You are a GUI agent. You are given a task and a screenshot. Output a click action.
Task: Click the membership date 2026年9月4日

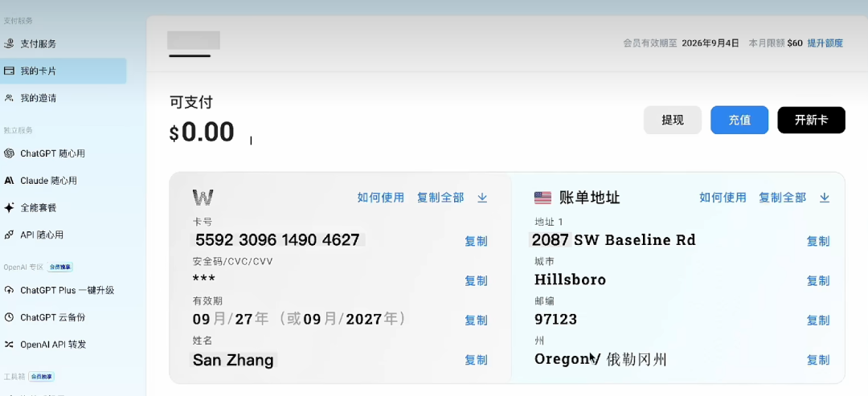(710, 43)
